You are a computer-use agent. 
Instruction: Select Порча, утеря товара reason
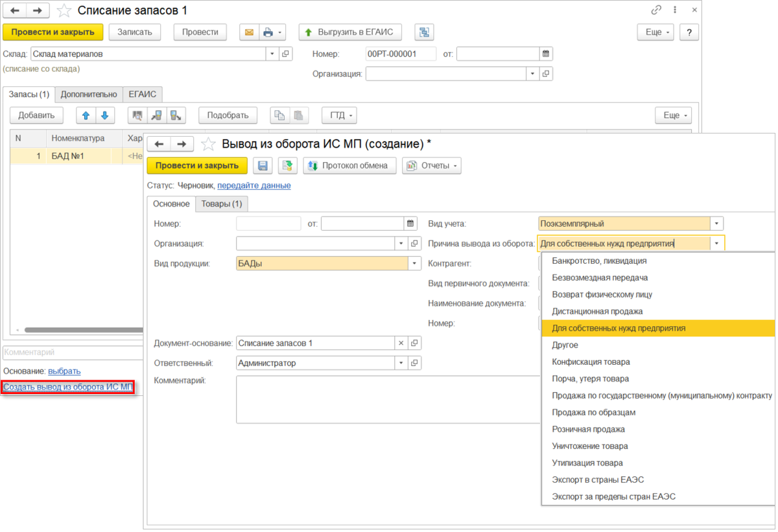(658, 378)
